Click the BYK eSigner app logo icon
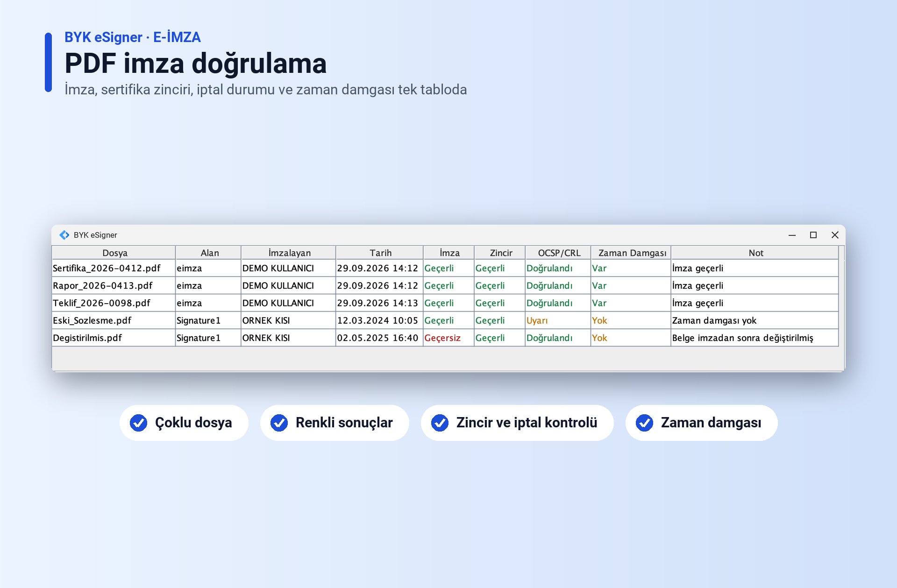The height and width of the screenshot is (588, 897). pyautogui.click(x=64, y=235)
